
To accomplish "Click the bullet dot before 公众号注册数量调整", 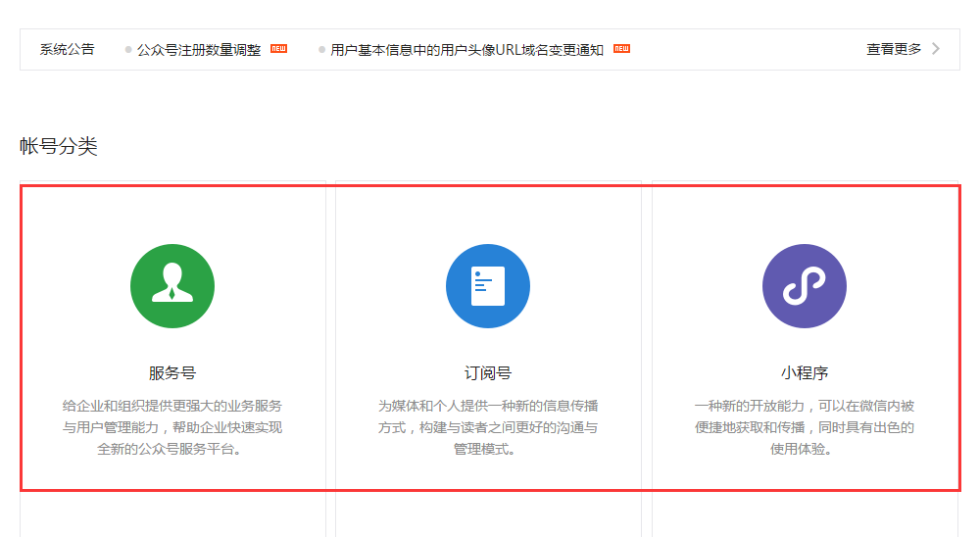I will (x=128, y=49).
